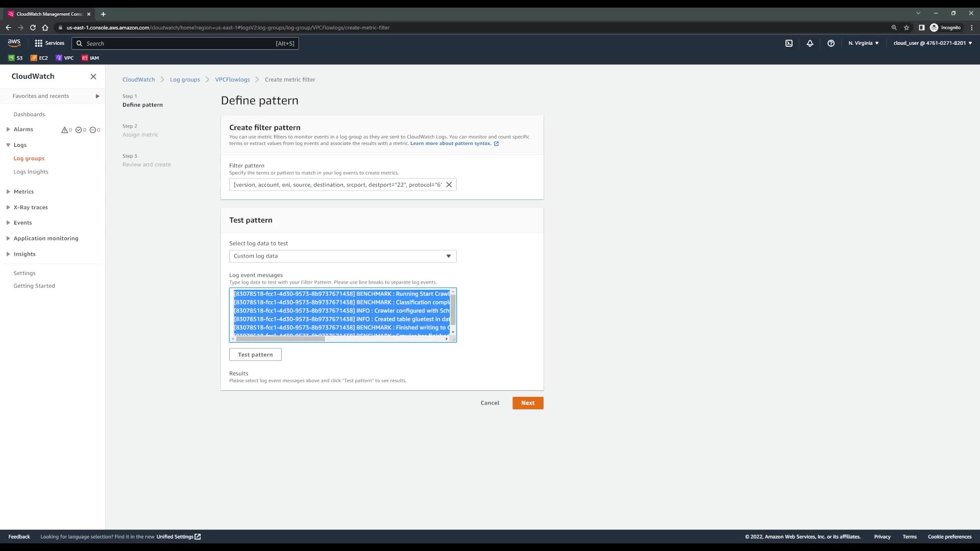The height and width of the screenshot is (551, 980).
Task: Click the Test pattern button
Action: click(x=255, y=355)
